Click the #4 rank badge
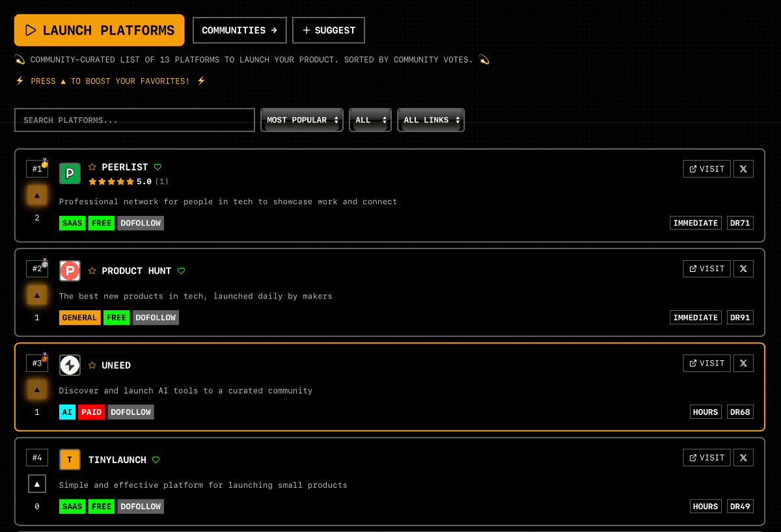 (x=37, y=458)
